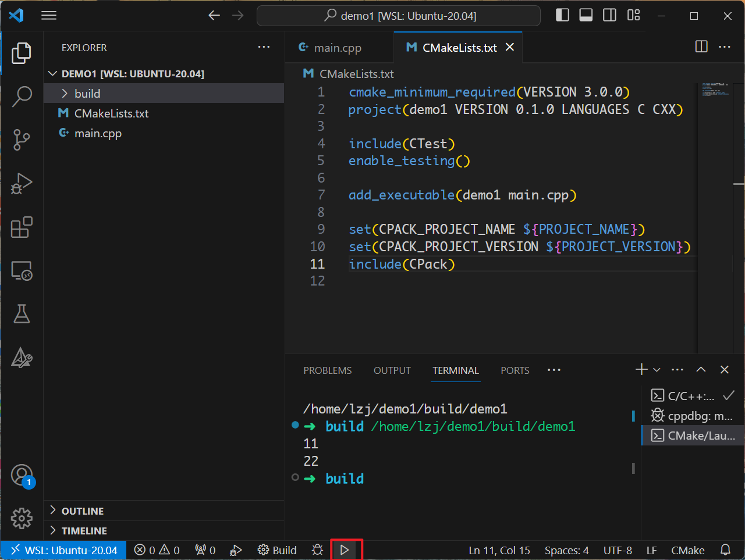Screen dimensions: 745x560
Task: Open Manage via the settings gear
Action: (x=22, y=518)
